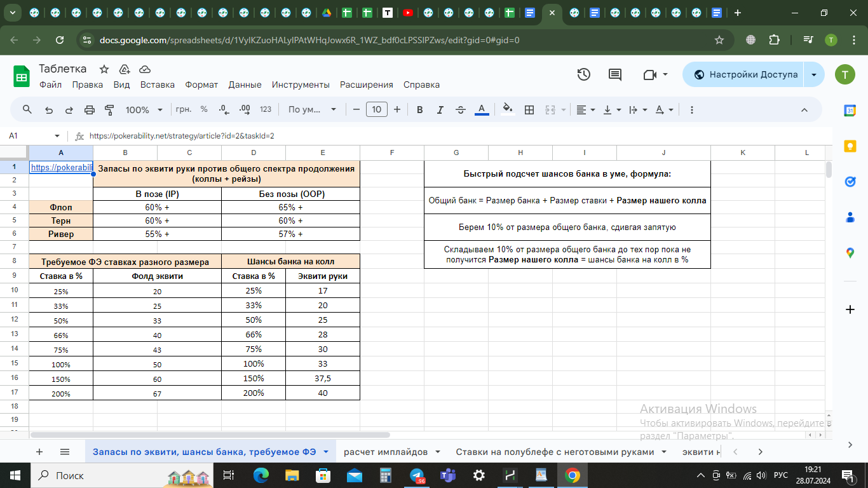Undo the last action
The height and width of the screenshot is (488, 868).
point(49,109)
